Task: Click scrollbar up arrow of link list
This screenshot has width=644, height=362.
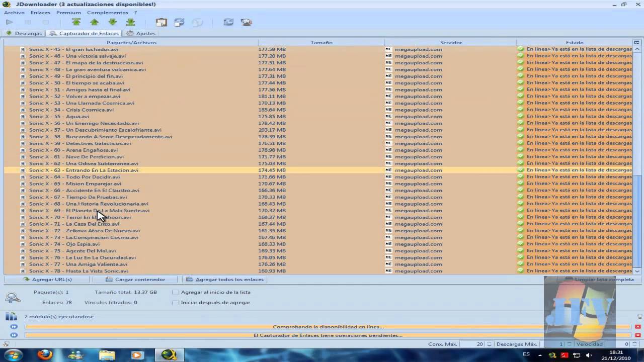Action: pos(637,50)
